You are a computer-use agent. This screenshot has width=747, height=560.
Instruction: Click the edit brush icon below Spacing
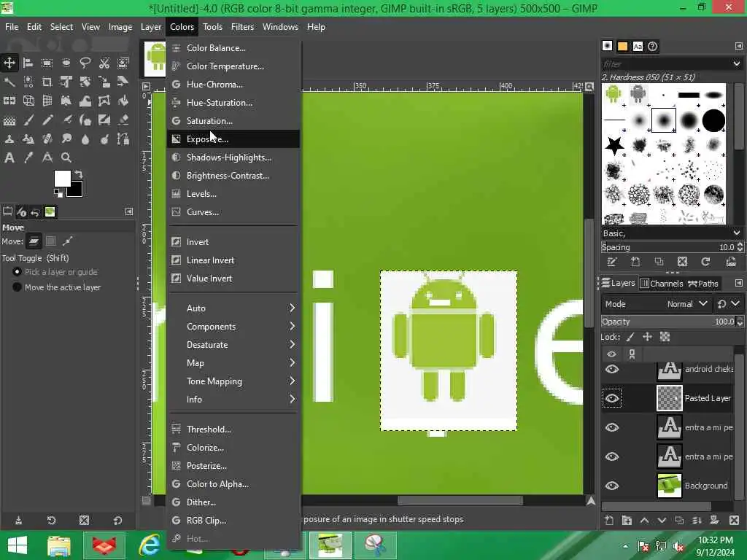tap(612, 262)
